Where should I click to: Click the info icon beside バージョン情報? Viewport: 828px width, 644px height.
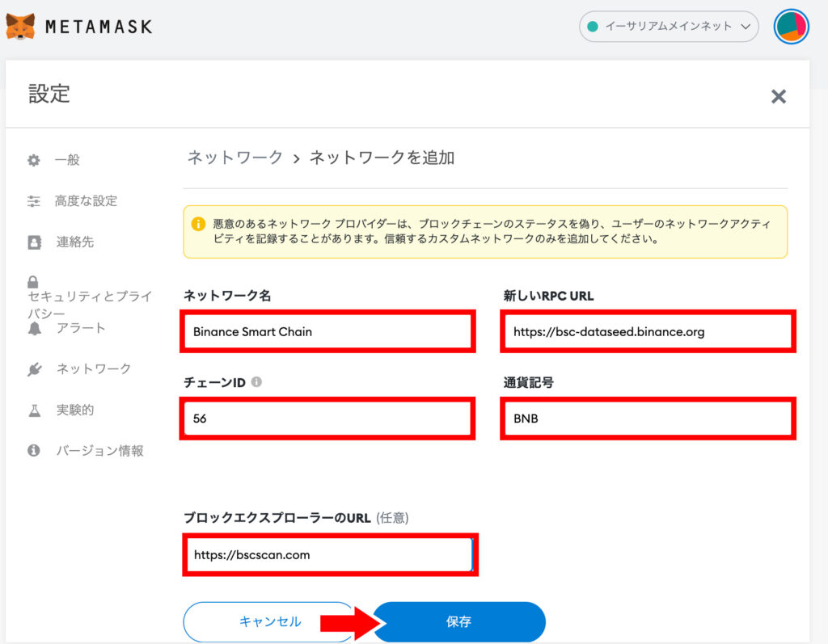tap(34, 450)
